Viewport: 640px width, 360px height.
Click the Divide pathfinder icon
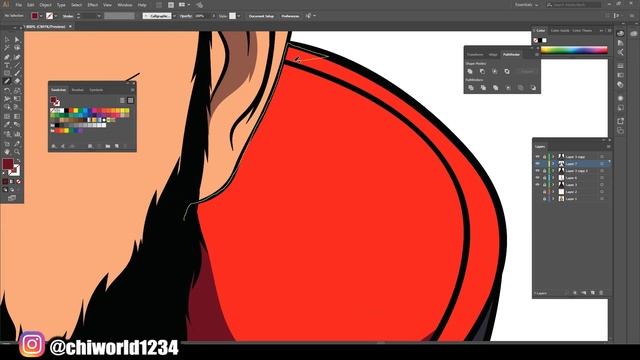coord(471,88)
